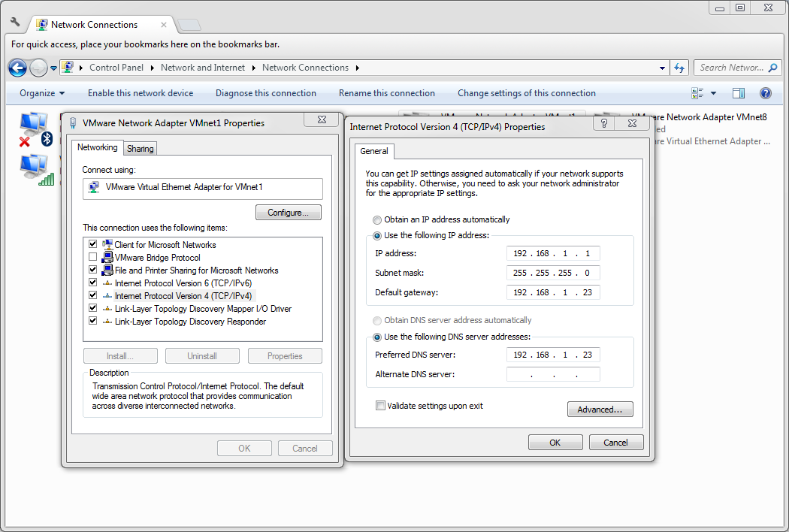Click Change settings of this connection
Screen dimensions: 789x532
(x=526, y=93)
